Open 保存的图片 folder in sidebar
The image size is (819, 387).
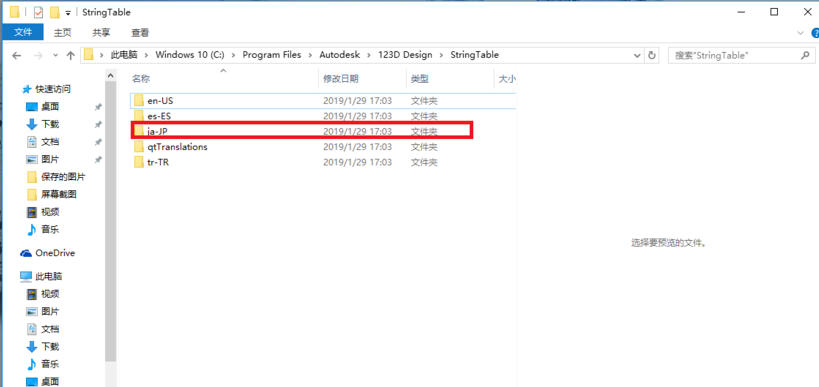point(63,177)
